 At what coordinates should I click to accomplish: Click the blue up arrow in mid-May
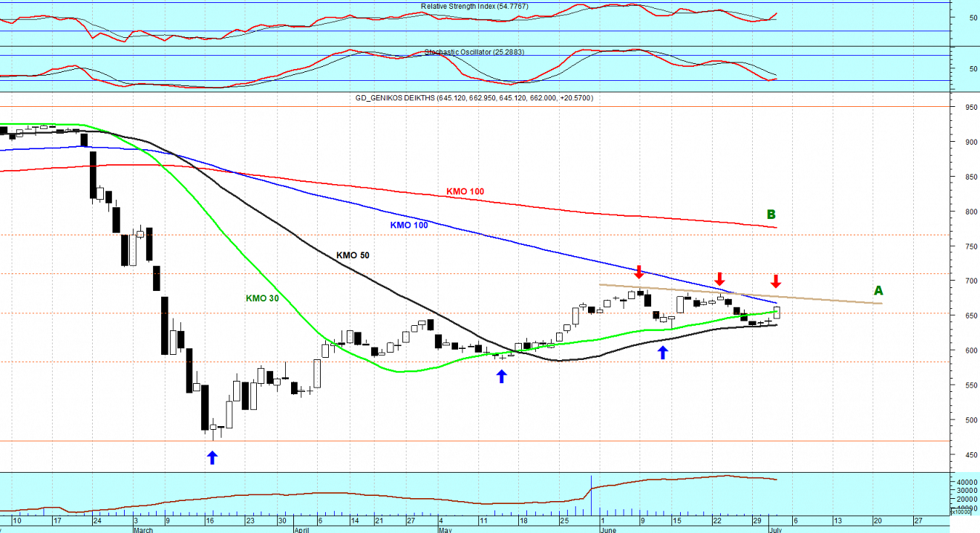pyautogui.click(x=501, y=376)
